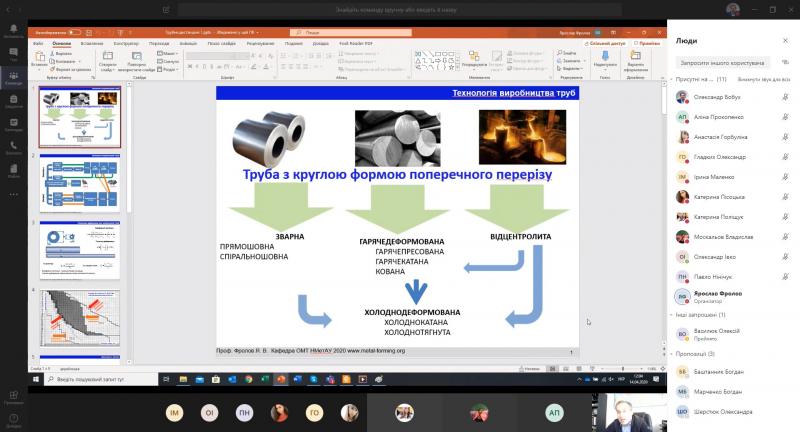Open Calendar in the Teams sidebar
The image size is (800, 432).
[x=13, y=126]
